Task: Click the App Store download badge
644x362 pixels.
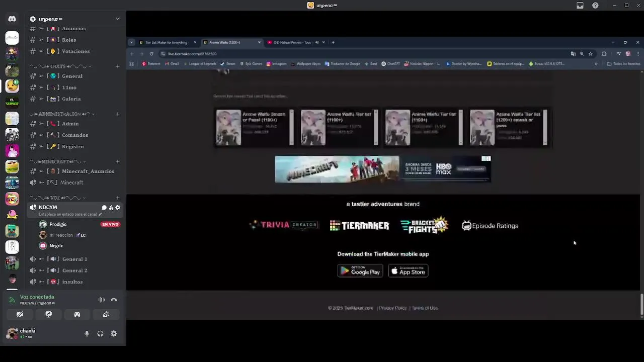Action: click(408, 271)
